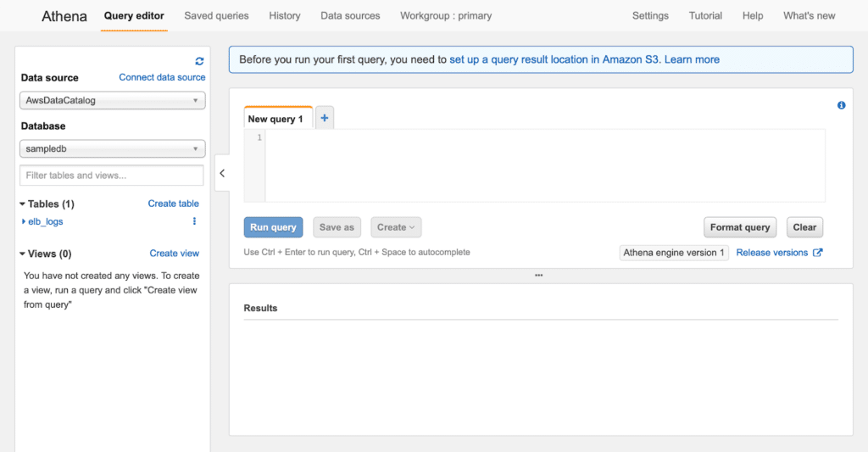Click the Run query button
This screenshot has width=868, height=452.
point(273,227)
